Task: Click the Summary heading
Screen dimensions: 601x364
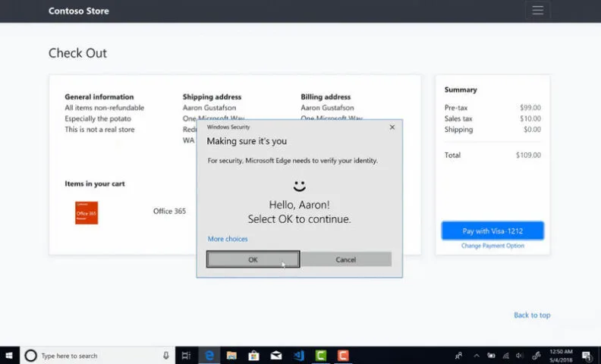Action: point(461,89)
